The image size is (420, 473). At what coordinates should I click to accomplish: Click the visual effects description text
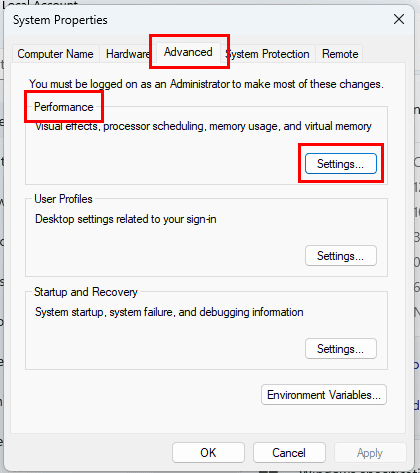point(203,126)
